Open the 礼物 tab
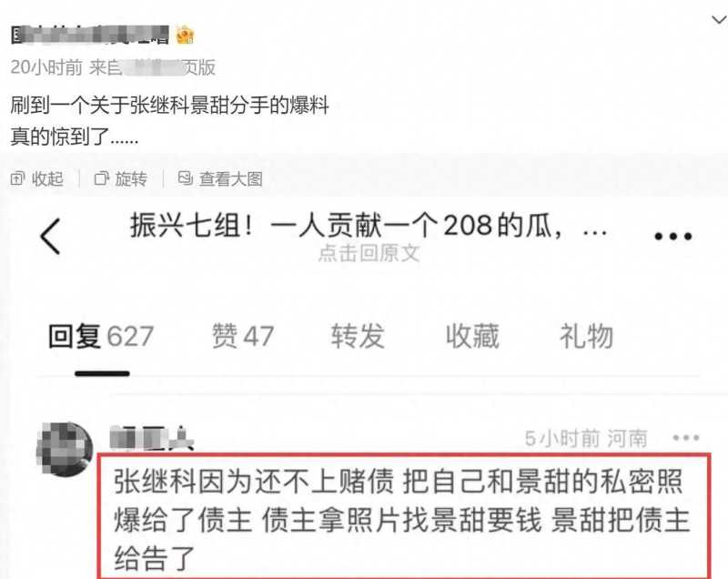Screen dimensions: 728x579 (x=586, y=336)
